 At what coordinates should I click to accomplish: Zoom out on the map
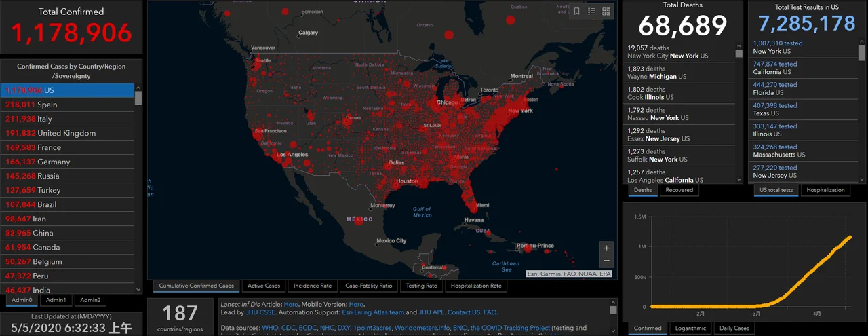[606, 261]
